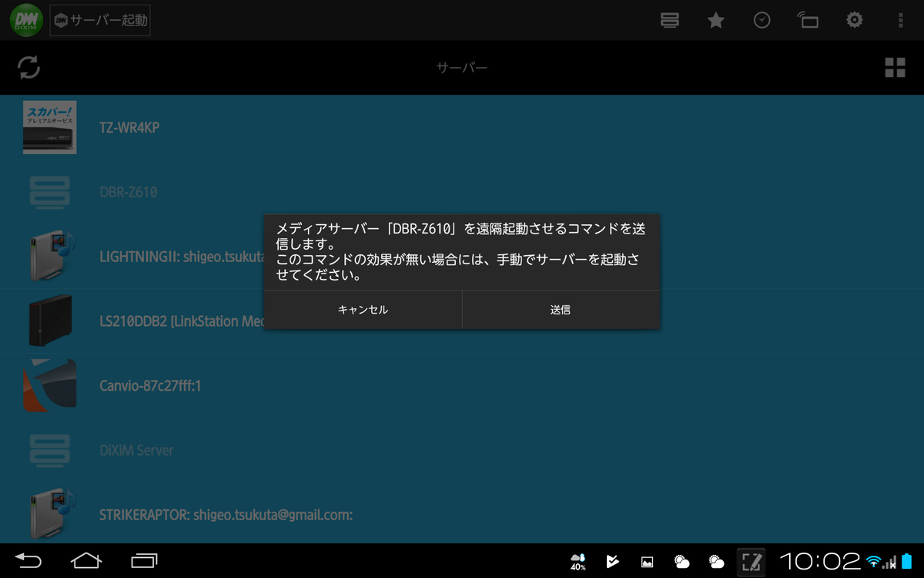Select LS210DDB2 LinkStation server row
924x578 pixels.
pyautogui.click(x=462, y=321)
